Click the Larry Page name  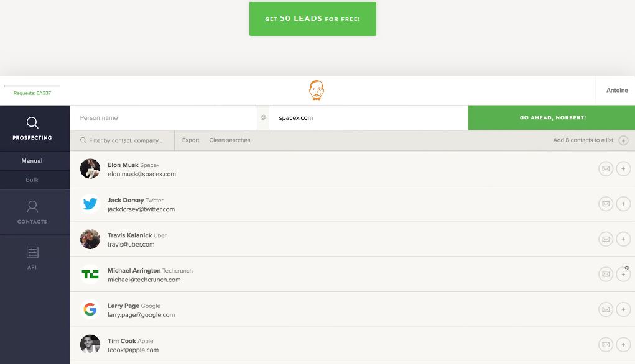point(124,306)
